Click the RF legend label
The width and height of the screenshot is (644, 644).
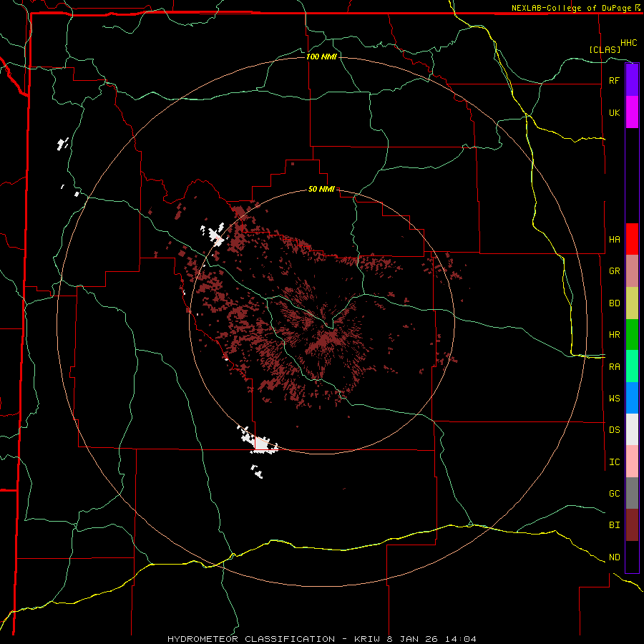point(614,80)
